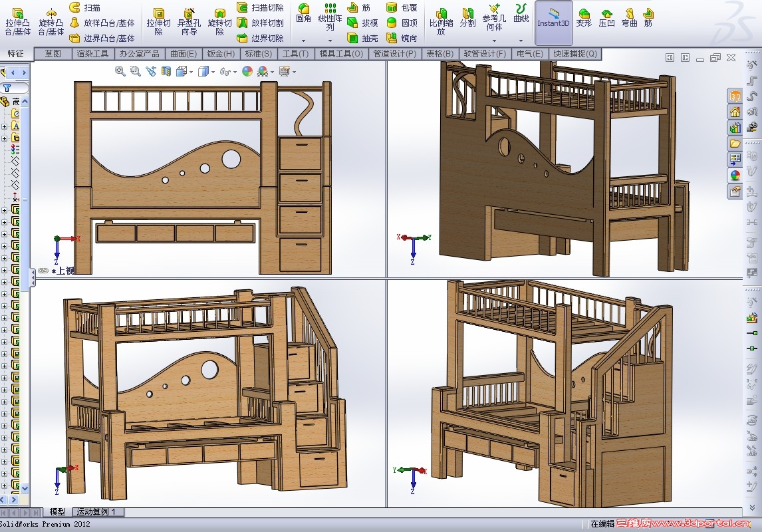Image resolution: width=762 pixels, height=532 pixels.
Task: Select the Revolved Cut (旋转切除) tool
Action: pyautogui.click(x=219, y=22)
